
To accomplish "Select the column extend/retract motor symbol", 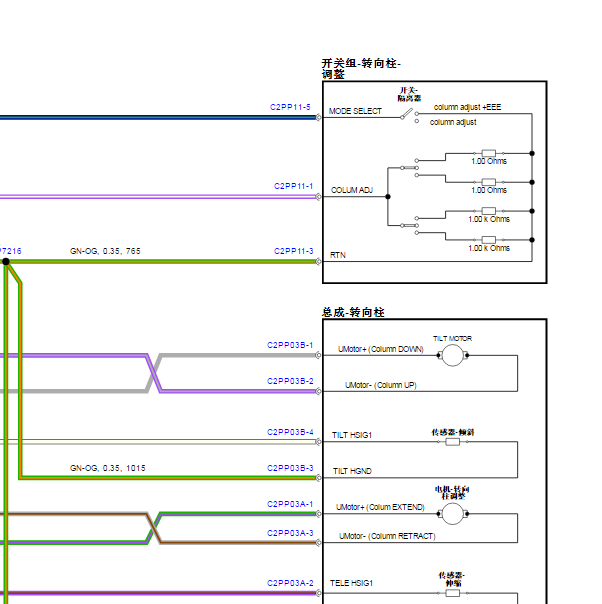I will pos(453,513).
